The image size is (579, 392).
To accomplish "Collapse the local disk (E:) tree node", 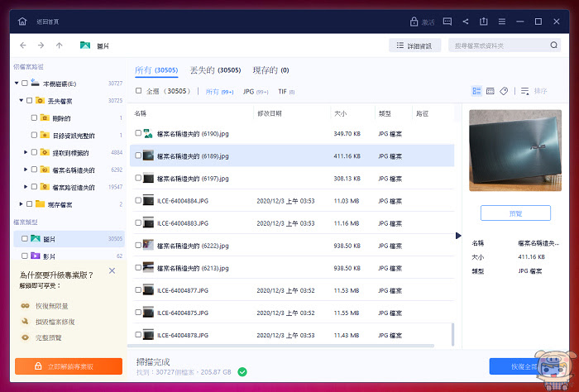I will click(x=17, y=83).
